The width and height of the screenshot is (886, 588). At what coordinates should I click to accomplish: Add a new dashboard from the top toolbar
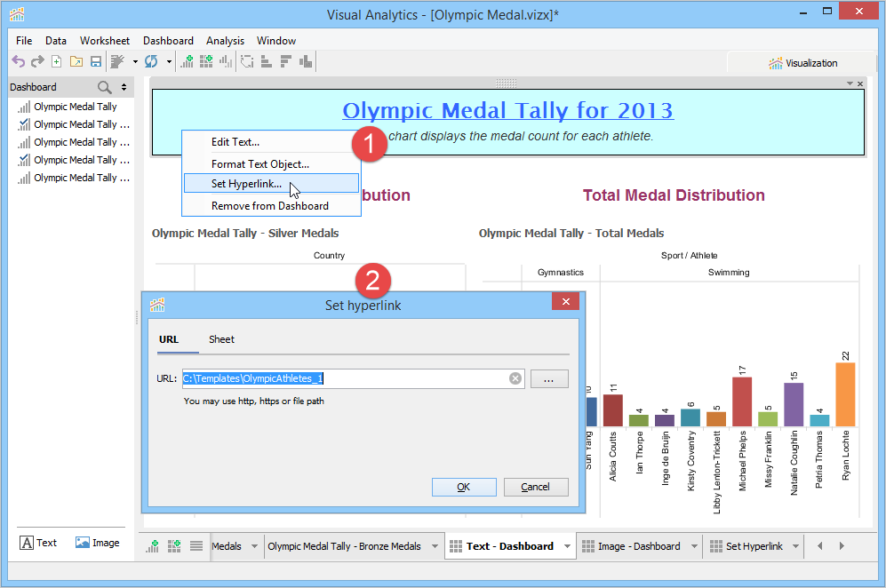206,61
